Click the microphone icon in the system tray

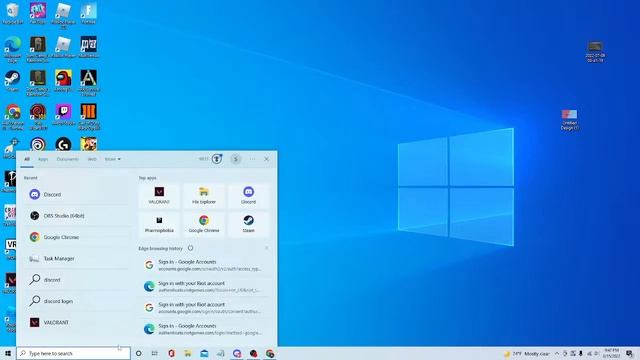581,353
